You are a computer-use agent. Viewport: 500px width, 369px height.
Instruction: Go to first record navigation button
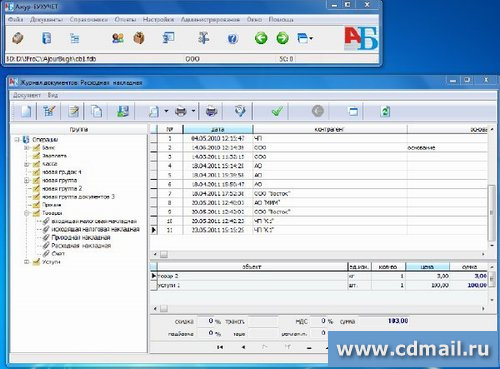pyautogui.click(x=220, y=347)
